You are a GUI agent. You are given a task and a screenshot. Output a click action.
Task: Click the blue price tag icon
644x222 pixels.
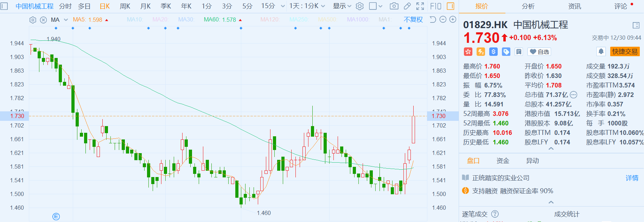pyautogui.click(x=506, y=52)
